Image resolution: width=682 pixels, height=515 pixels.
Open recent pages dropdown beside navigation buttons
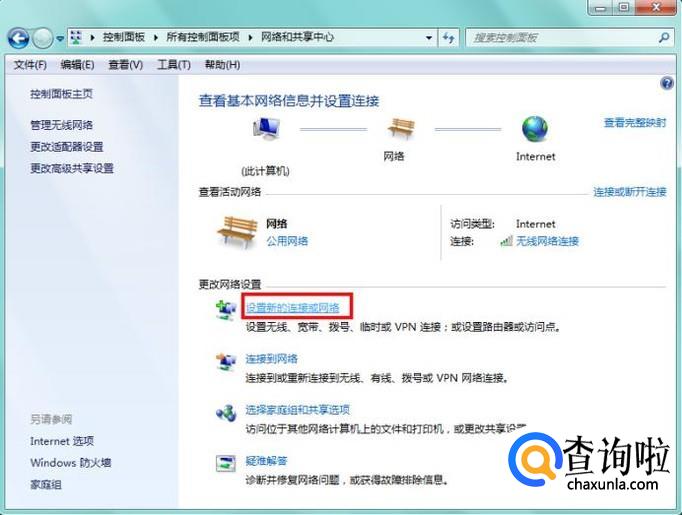60,39
